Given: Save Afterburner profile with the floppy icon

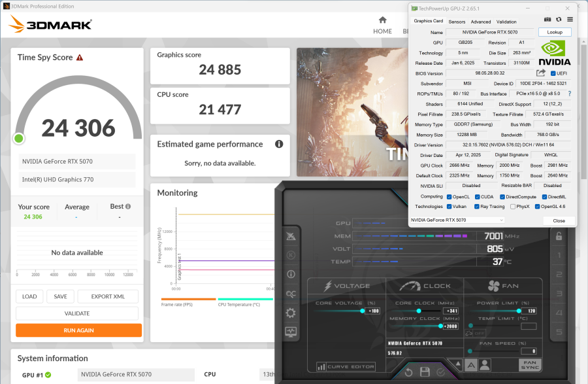Looking at the screenshot, I should click(425, 372).
